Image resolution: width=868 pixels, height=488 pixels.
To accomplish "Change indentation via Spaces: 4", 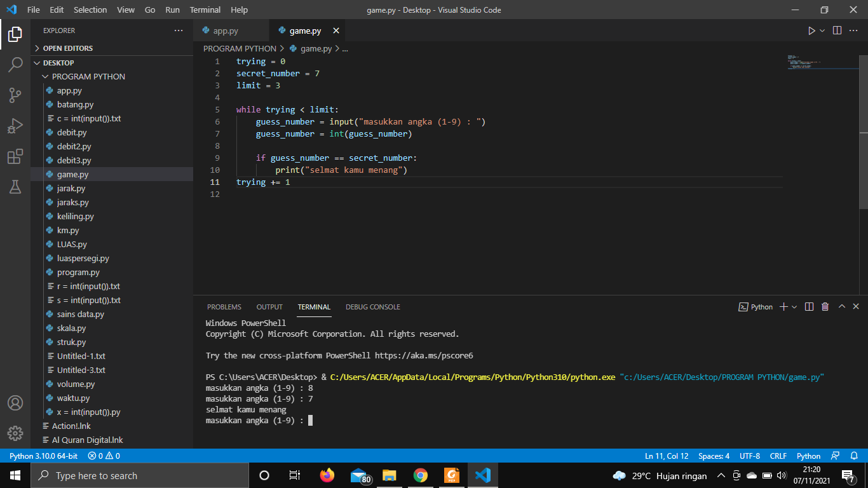I will 714,456.
